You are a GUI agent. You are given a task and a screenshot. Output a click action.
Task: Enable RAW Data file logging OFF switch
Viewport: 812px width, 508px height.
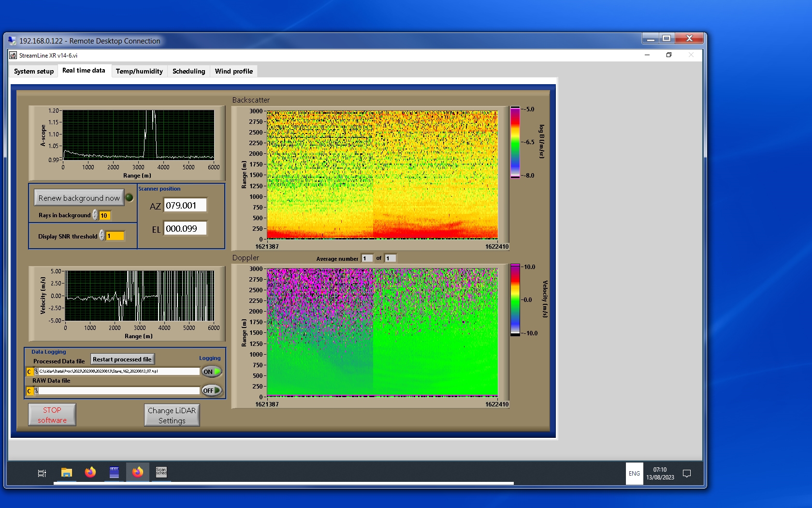pos(211,390)
